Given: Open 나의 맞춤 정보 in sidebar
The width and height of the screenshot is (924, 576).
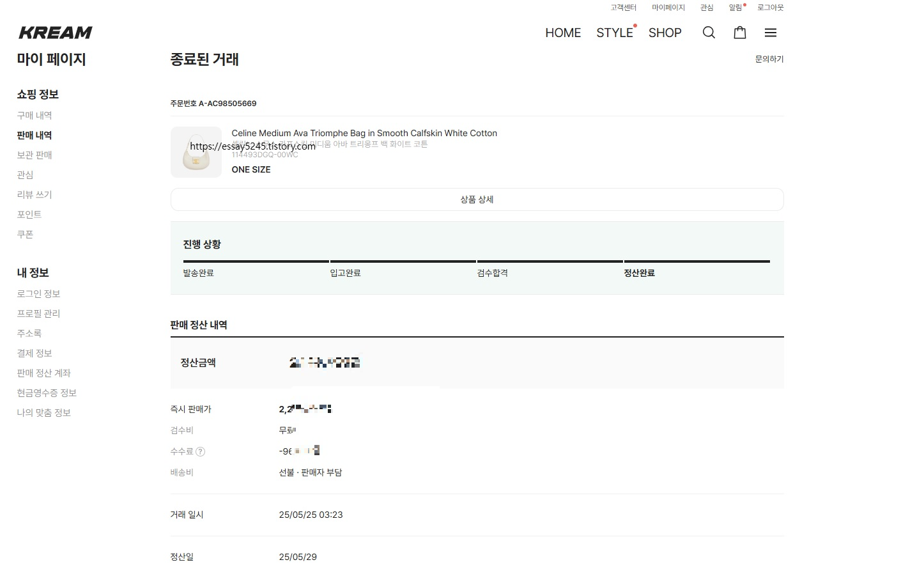Looking at the screenshot, I should (44, 412).
